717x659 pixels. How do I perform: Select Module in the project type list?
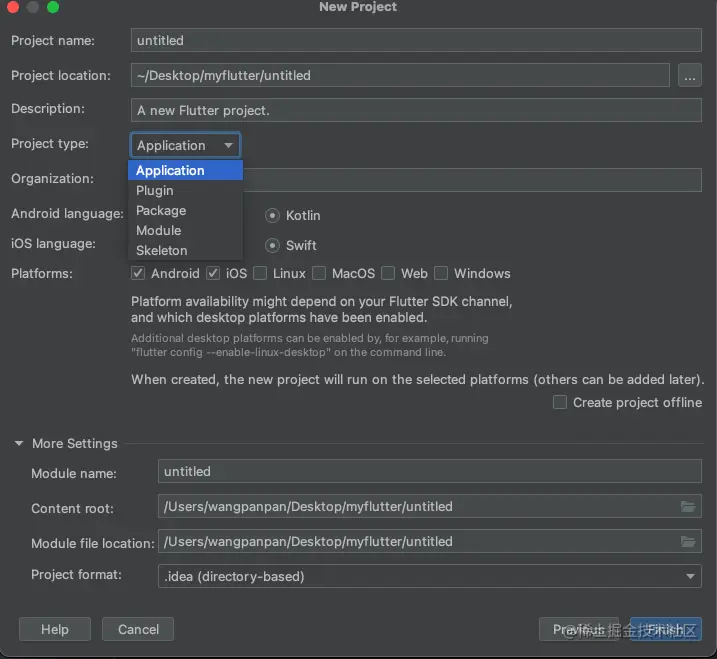click(x=158, y=230)
